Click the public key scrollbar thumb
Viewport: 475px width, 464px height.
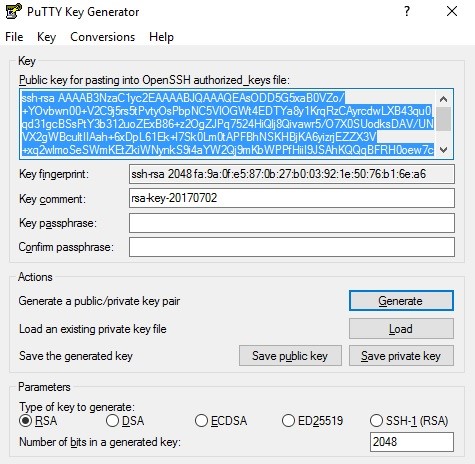tap(443, 119)
